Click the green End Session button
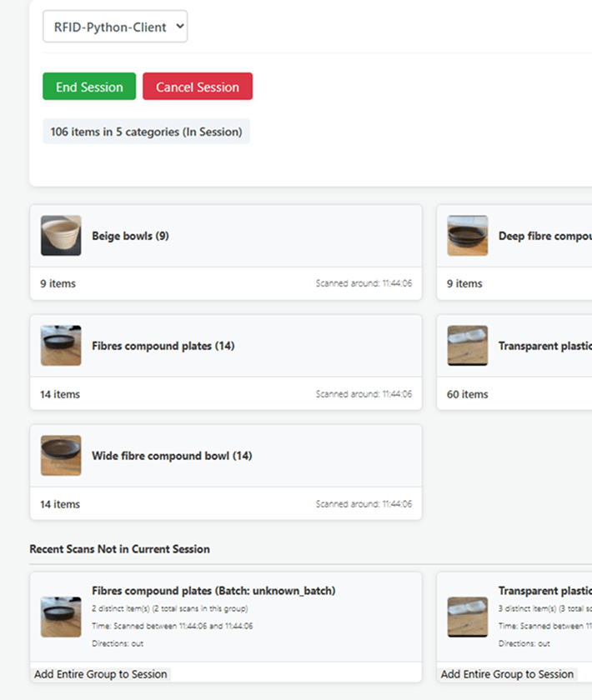This screenshot has height=700, width=592. click(x=89, y=87)
